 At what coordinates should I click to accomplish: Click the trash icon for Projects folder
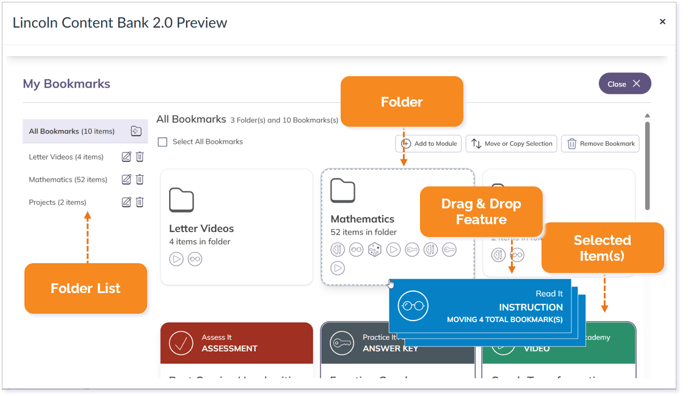point(140,202)
